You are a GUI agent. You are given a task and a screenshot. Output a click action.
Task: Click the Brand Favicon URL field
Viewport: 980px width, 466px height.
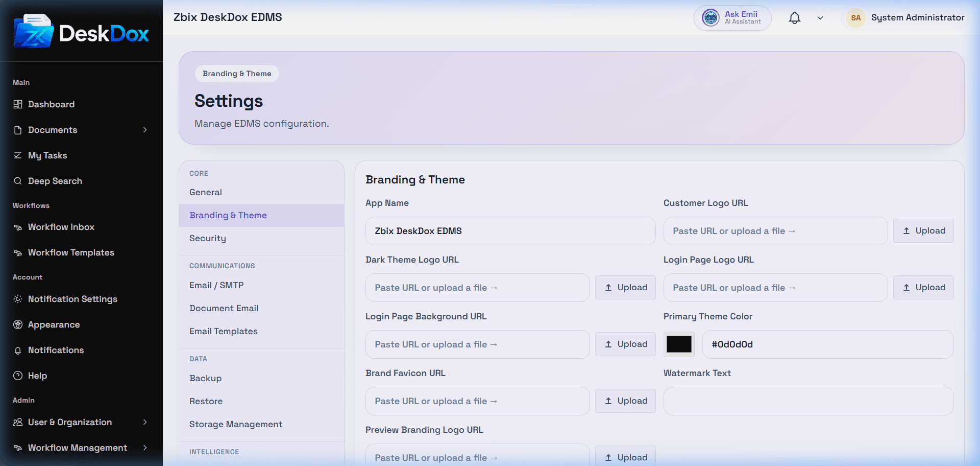point(478,401)
